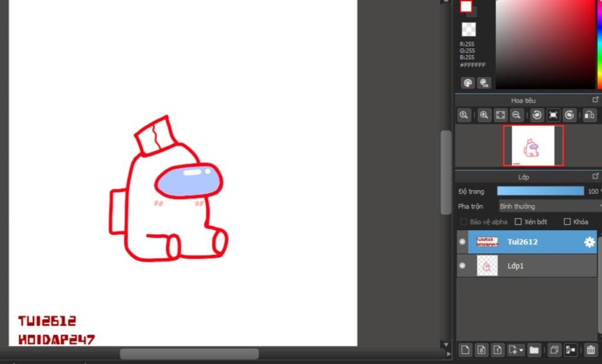Select the transparent color swatch
The width and height of the screenshot is (602, 364).
(469, 29)
